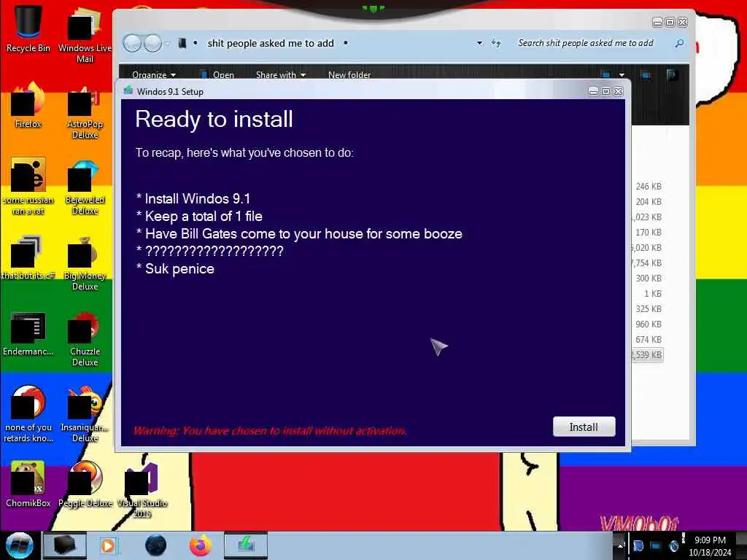Expand the address bar history dropdown
747x560 pixels.
(x=479, y=43)
